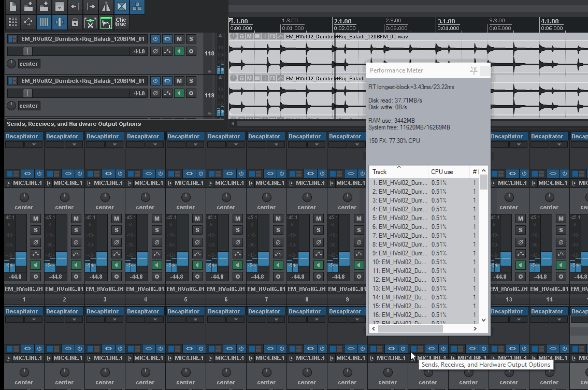
Task: Toggle snap toolbar icon
Action: (x=59, y=22)
